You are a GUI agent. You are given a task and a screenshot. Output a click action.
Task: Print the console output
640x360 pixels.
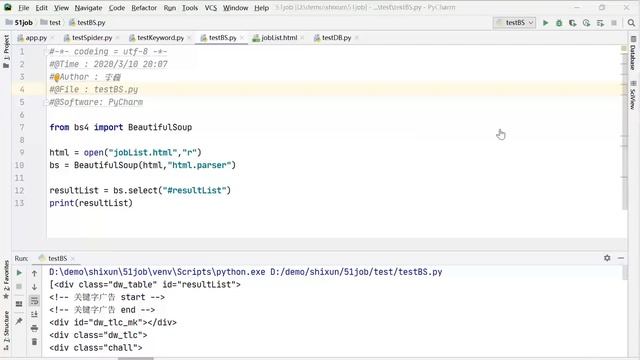(x=34, y=328)
